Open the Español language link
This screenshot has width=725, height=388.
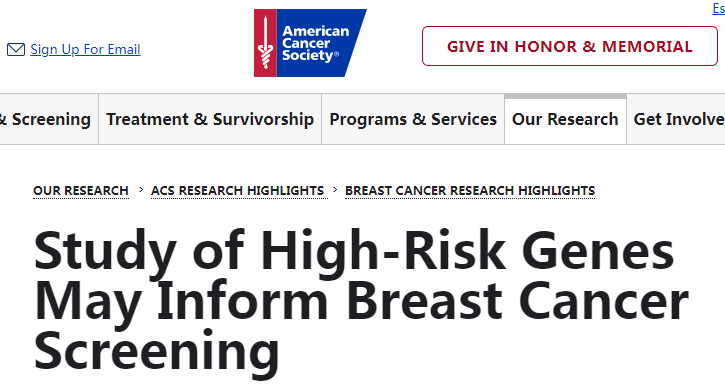[719, 8]
